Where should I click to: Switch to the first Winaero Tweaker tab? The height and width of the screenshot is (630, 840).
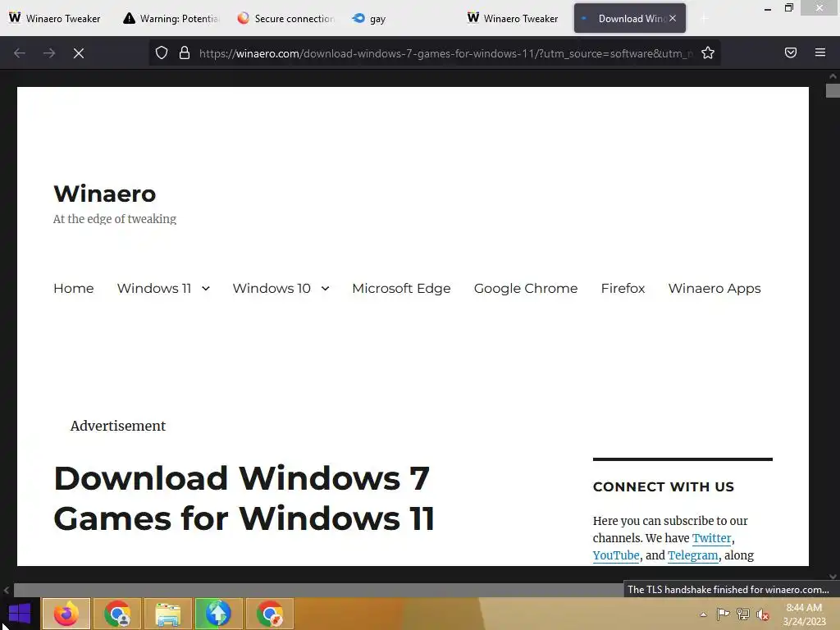pos(55,18)
